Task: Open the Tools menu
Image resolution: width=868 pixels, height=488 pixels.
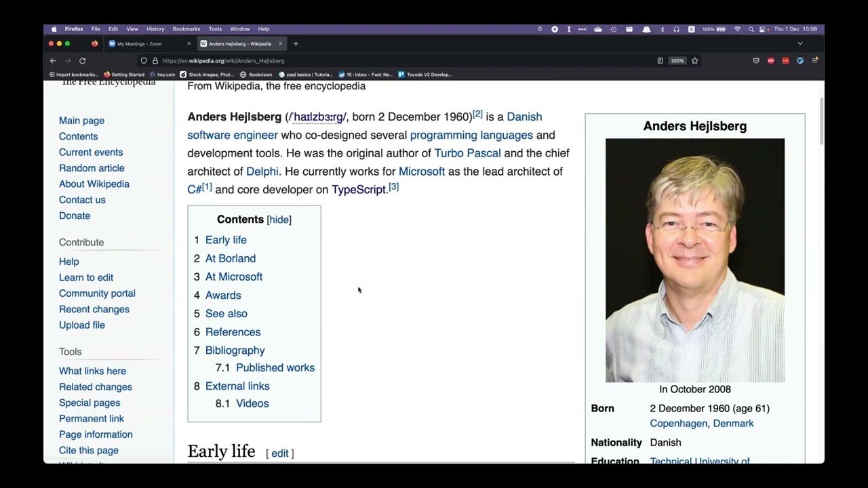Action: tap(215, 29)
